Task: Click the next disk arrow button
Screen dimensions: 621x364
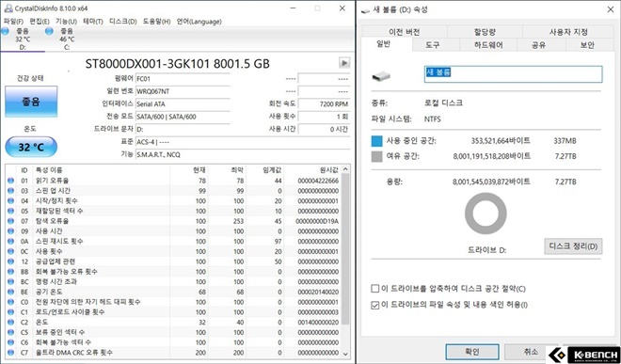Action: point(344,63)
